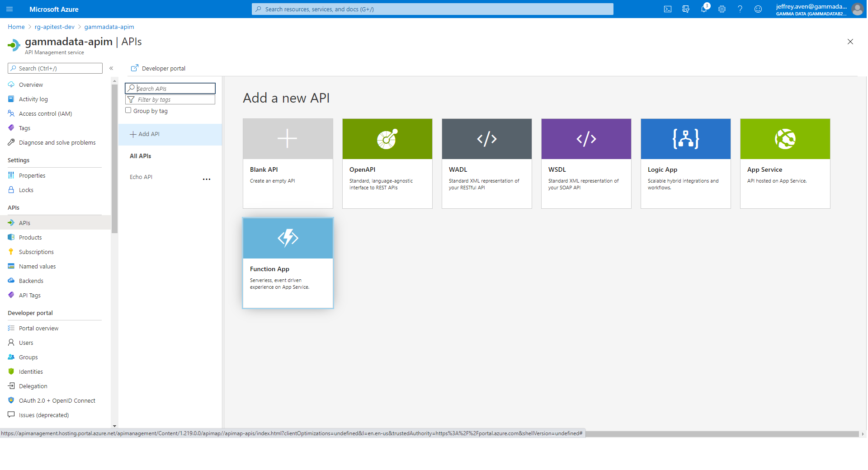Choose the OpenAPI tile icon
The height and width of the screenshot is (470, 868).
(x=387, y=139)
